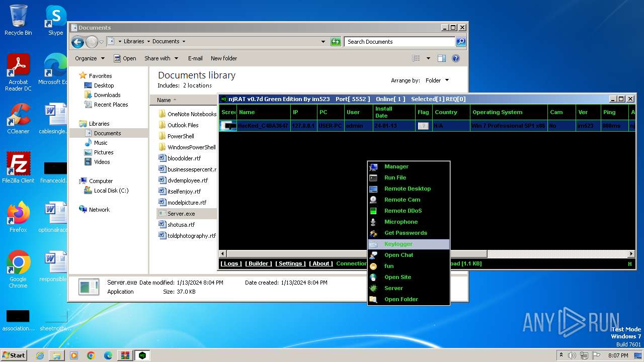Click the Open Chat icon
The image size is (644, 362).
[x=373, y=255]
